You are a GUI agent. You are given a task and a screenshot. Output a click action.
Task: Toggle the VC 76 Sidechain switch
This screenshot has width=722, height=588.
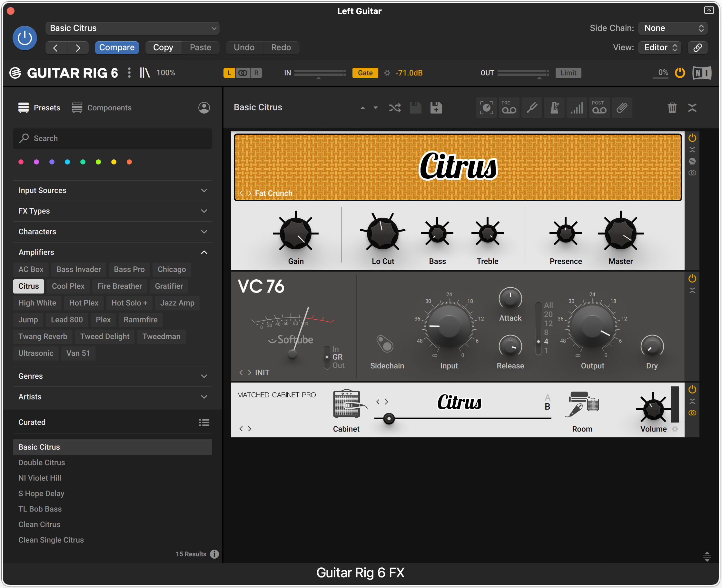click(x=385, y=344)
